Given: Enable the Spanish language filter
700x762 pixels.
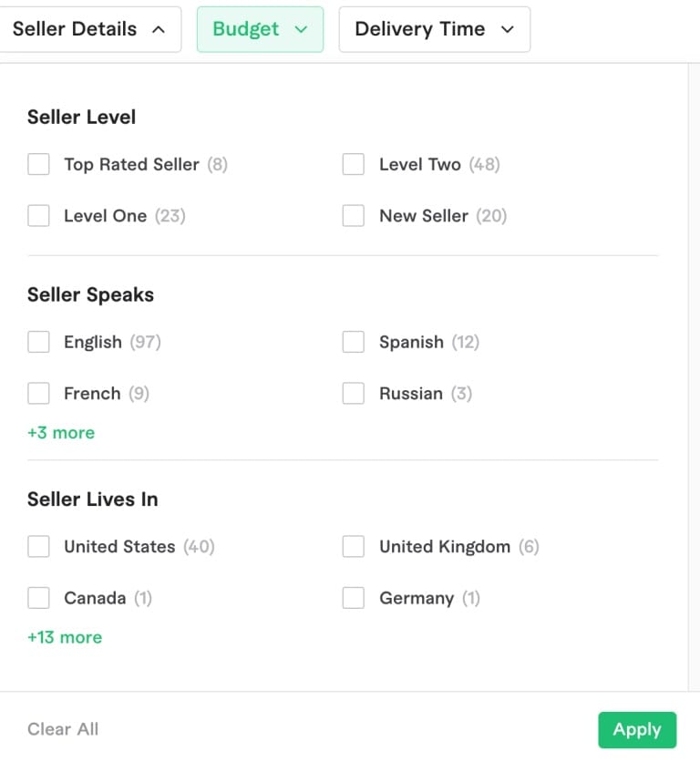Looking at the screenshot, I should [354, 342].
